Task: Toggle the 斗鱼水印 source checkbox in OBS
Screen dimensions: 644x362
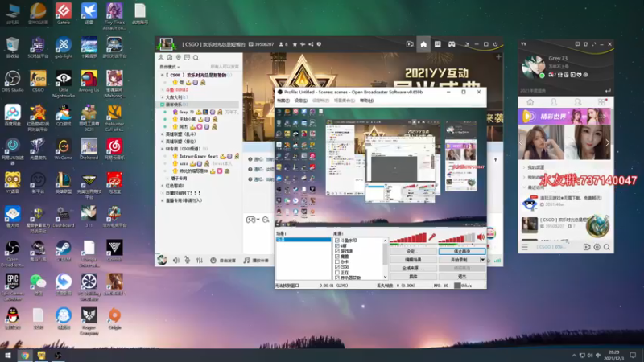Action: tap(337, 241)
